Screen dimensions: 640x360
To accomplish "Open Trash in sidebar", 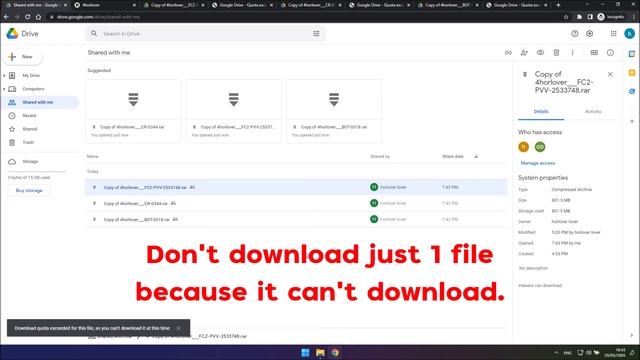I will (x=28, y=142).
